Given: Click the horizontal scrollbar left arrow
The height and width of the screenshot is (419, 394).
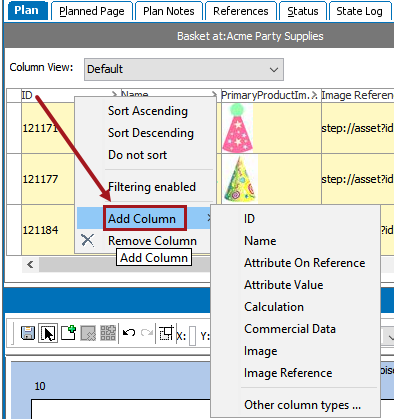Looking at the screenshot, I should click(x=30, y=265).
